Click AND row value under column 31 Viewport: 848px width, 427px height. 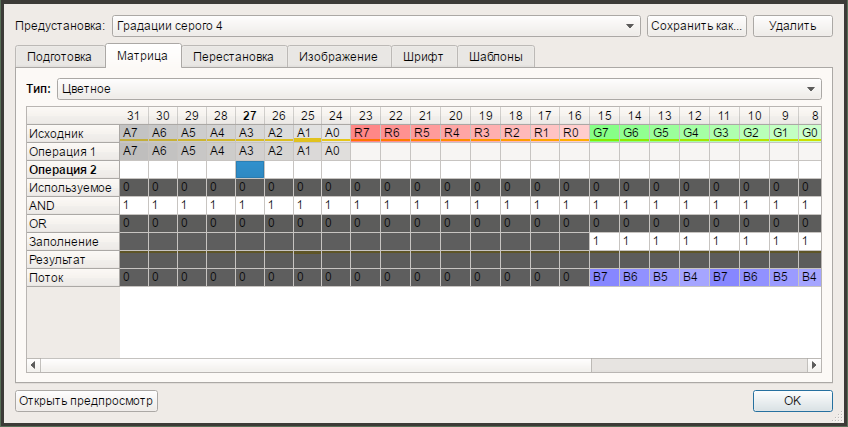134,205
